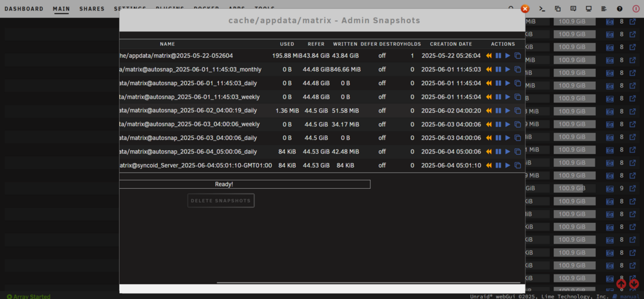Clone the autosnap 2025-06-04 05:00:06_daily snapshot
Screen dimensions: 644x299
(x=518, y=151)
